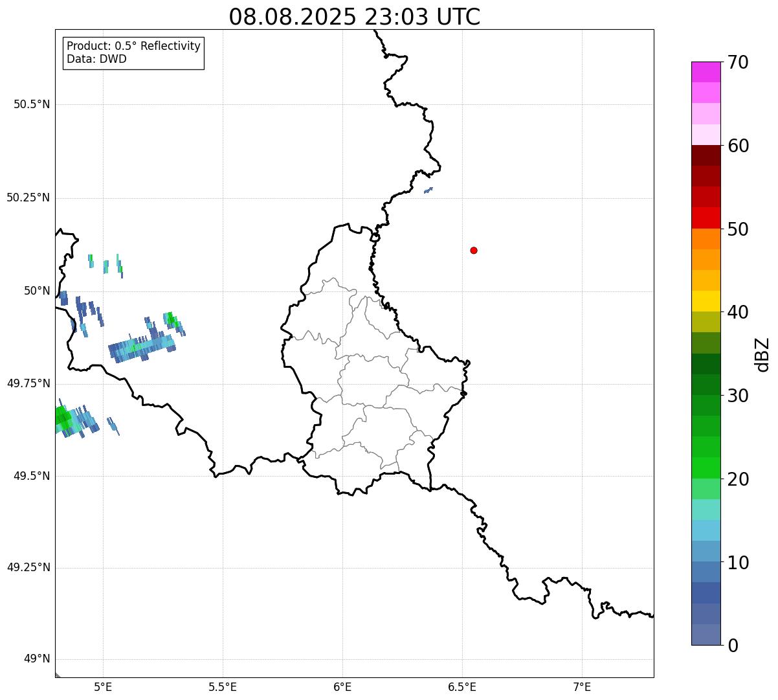Click the title 08.08.2025 23:03 UTC
Screen dimensions: 778x700
click(x=354, y=17)
